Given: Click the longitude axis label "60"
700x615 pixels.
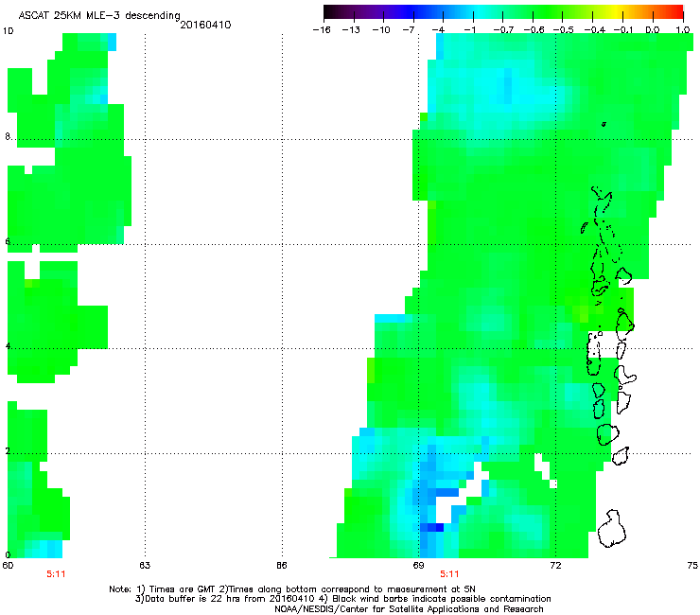Looking at the screenshot, I should (x=8, y=566).
